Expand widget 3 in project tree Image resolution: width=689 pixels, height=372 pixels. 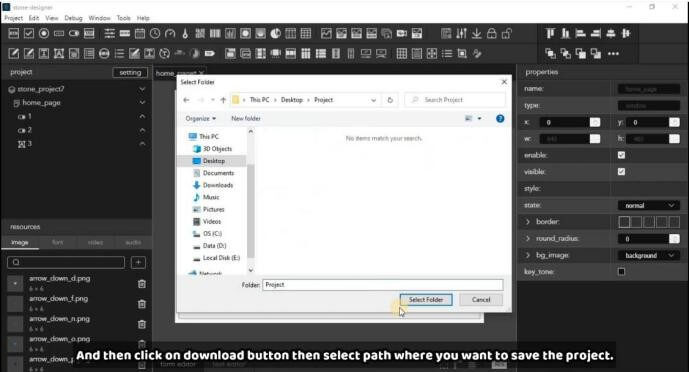pos(142,144)
